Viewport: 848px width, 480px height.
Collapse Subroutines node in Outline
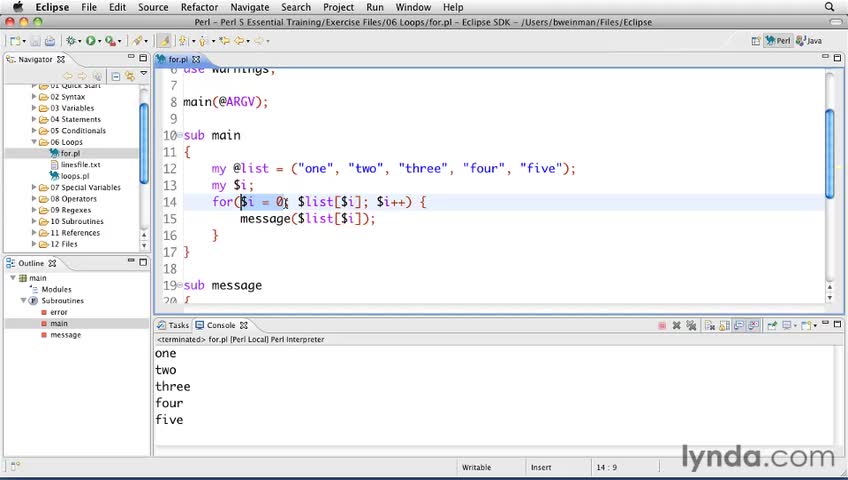click(23, 301)
